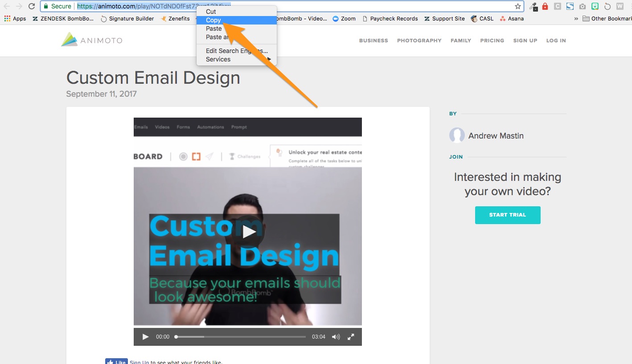Open the eyedropper color picker extension
The image size is (632, 364).
pyautogui.click(x=533, y=6)
